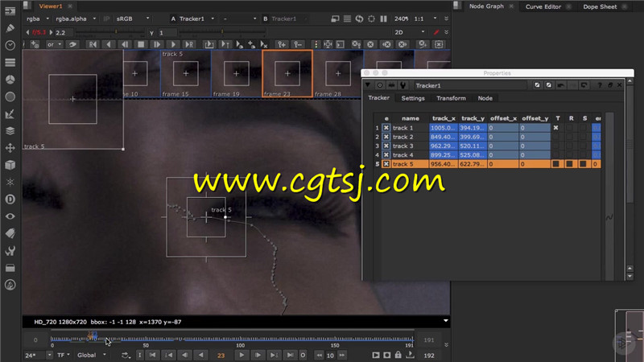Open the 24 fps dropdown
This screenshot has height=362, width=644.
(39, 355)
